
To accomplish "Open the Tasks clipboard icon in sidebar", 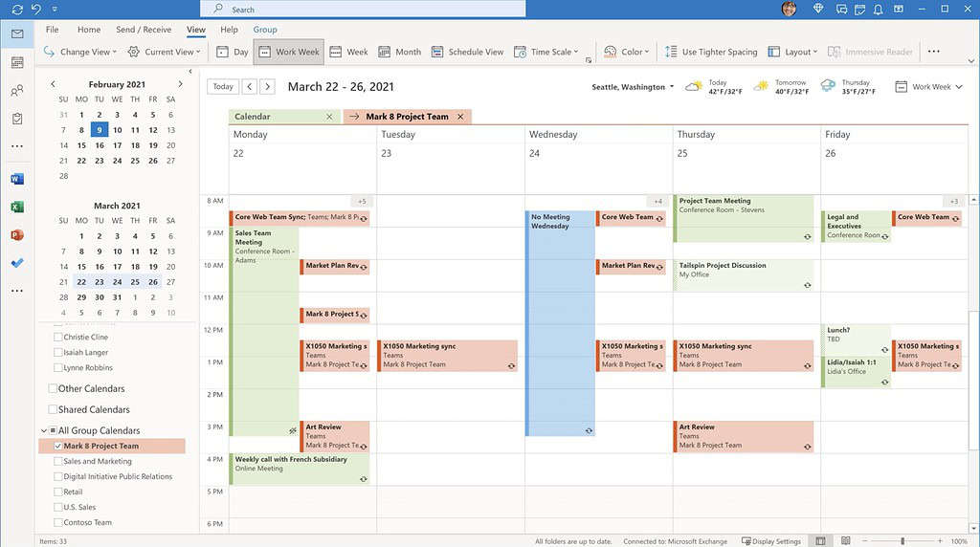I will click(17, 119).
